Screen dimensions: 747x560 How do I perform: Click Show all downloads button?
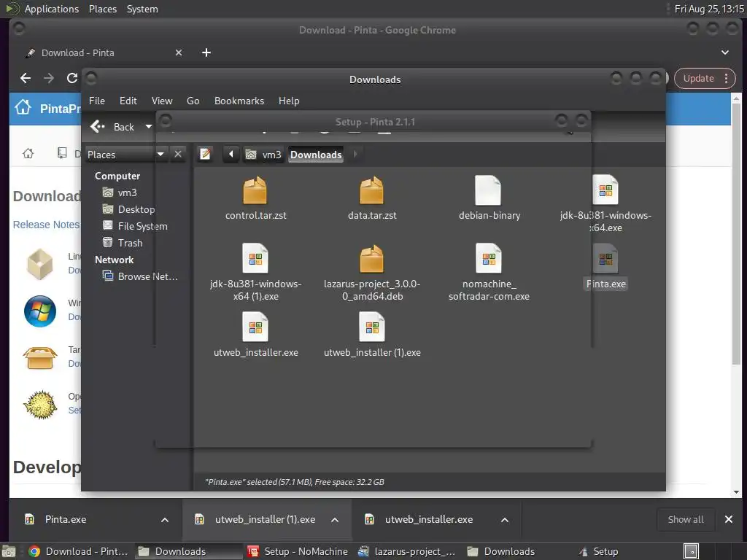coord(686,519)
